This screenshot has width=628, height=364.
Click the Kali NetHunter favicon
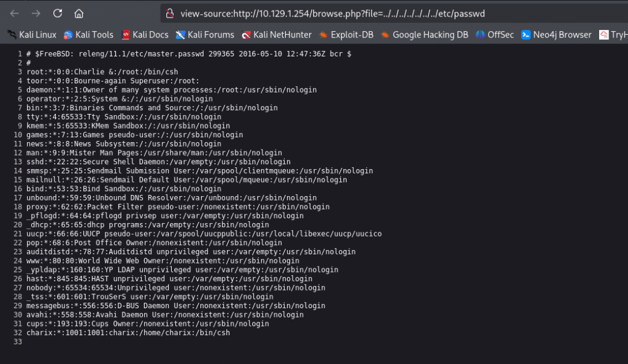(x=246, y=35)
